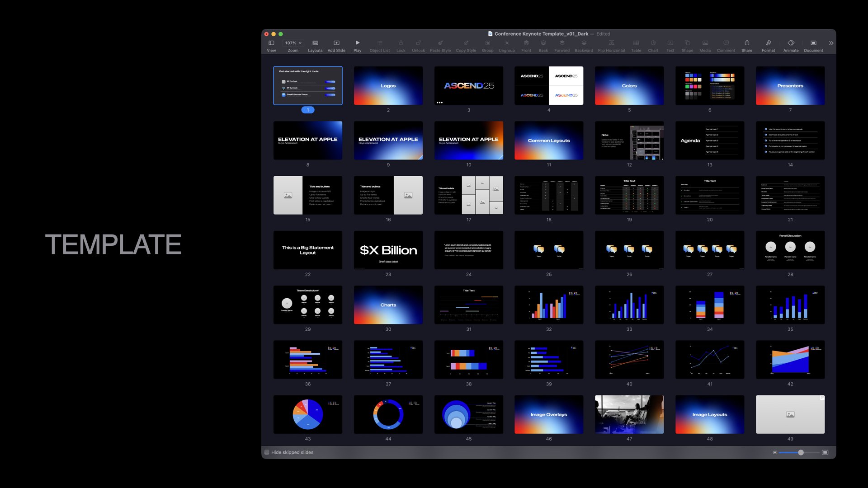The width and height of the screenshot is (868, 488).
Task: Enable Hide skipped slides checkbox
Action: coord(267,452)
